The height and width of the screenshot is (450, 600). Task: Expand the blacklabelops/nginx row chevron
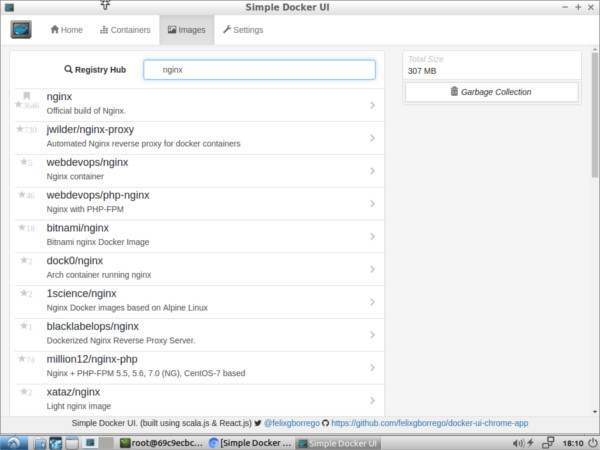coord(372,335)
